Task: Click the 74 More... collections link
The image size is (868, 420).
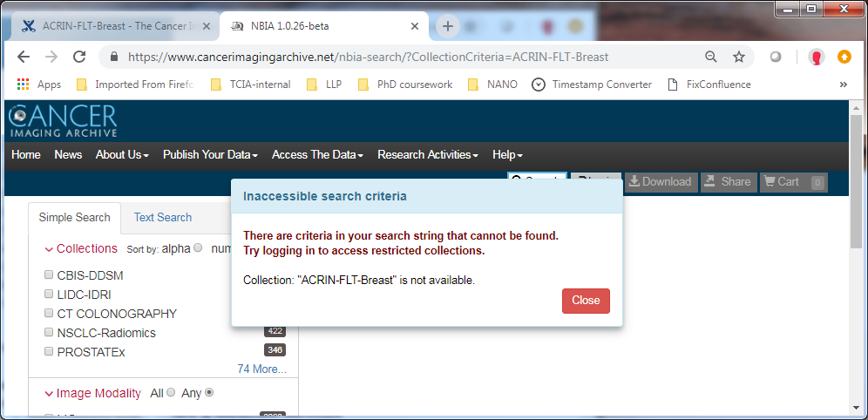Action: coord(261,369)
